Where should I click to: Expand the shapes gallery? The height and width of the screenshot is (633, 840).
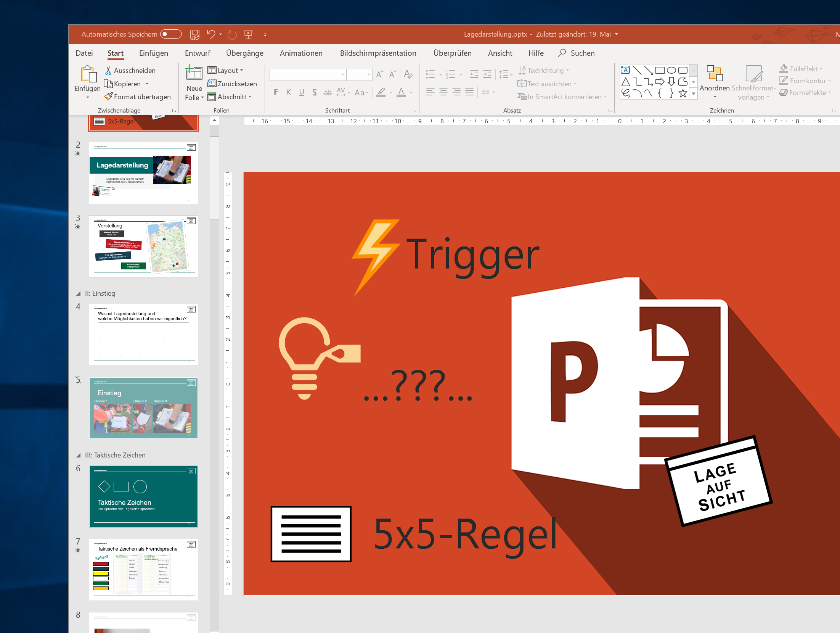point(694,93)
